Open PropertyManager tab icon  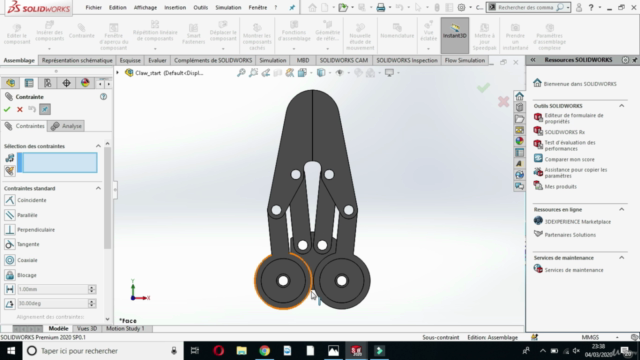coord(29,83)
